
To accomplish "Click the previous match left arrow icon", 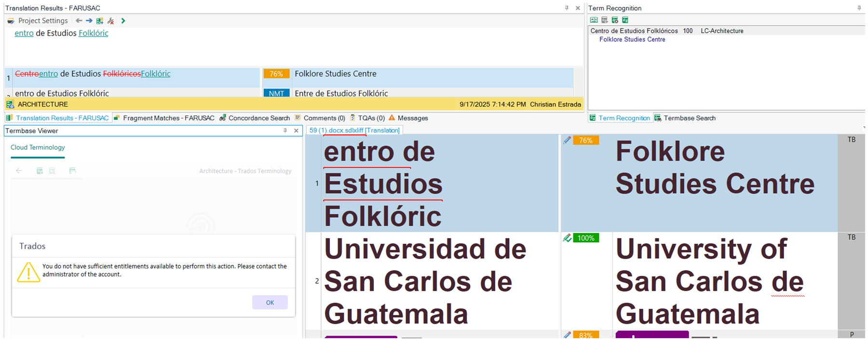I will tap(79, 21).
